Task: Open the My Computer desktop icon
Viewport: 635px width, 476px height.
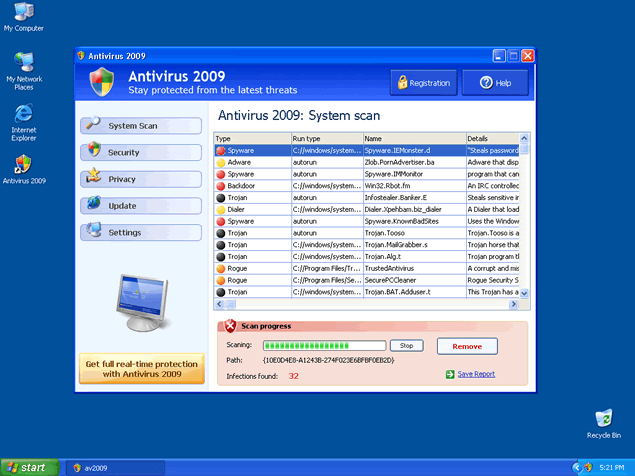Action: pyautogui.click(x=23, y=14)
